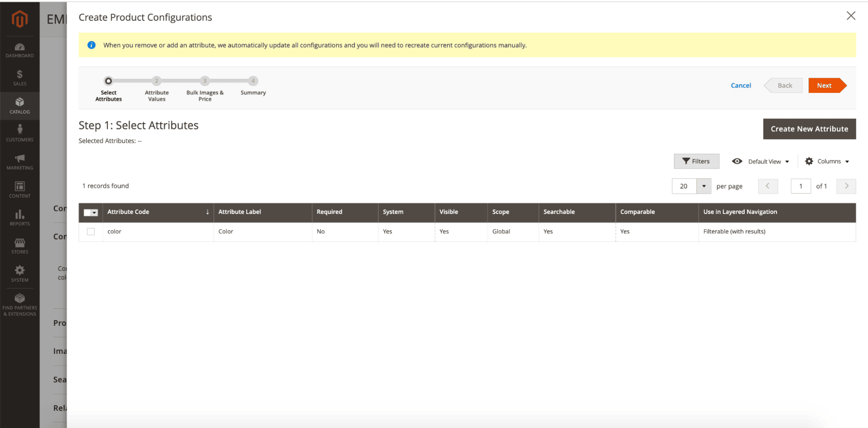This screenshot has width=868, height=428.
Task: Open the Content sidebar menu
Action: tap(20, 190)
